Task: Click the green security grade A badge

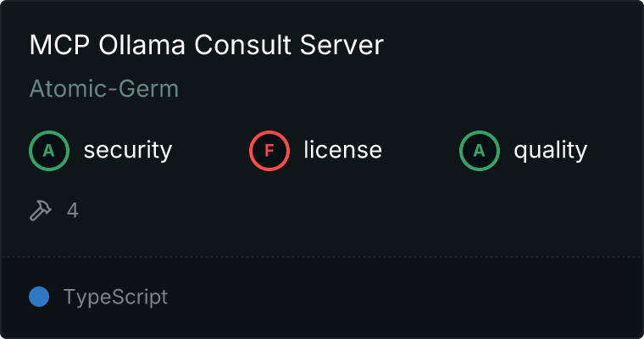Action: [49, 151]
